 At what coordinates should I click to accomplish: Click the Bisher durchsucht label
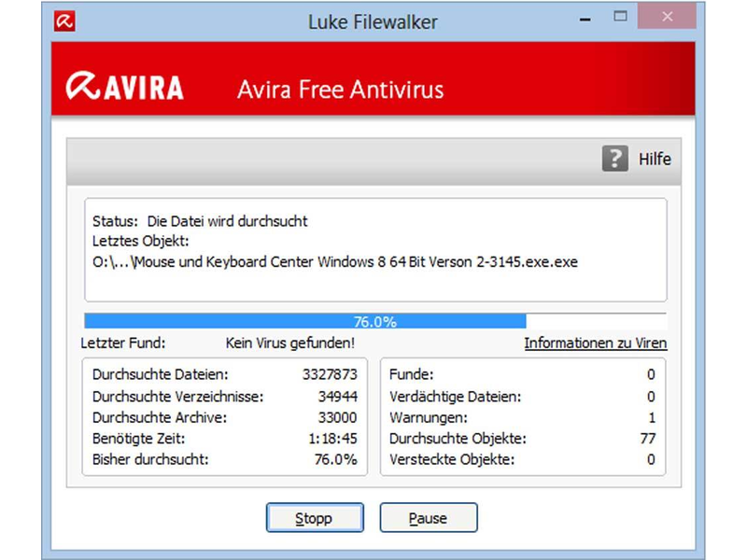point(150,459)
